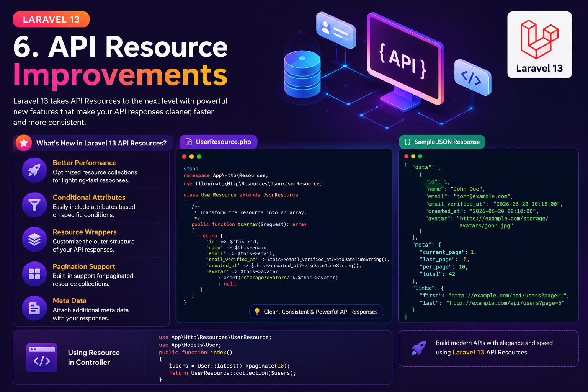Click the Resource Wrappers heading

click(85, 232)
